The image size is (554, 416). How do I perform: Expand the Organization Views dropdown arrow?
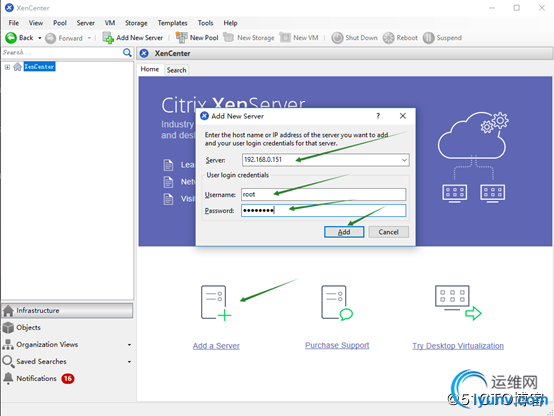pyautogui.click(x=129, y=345)
